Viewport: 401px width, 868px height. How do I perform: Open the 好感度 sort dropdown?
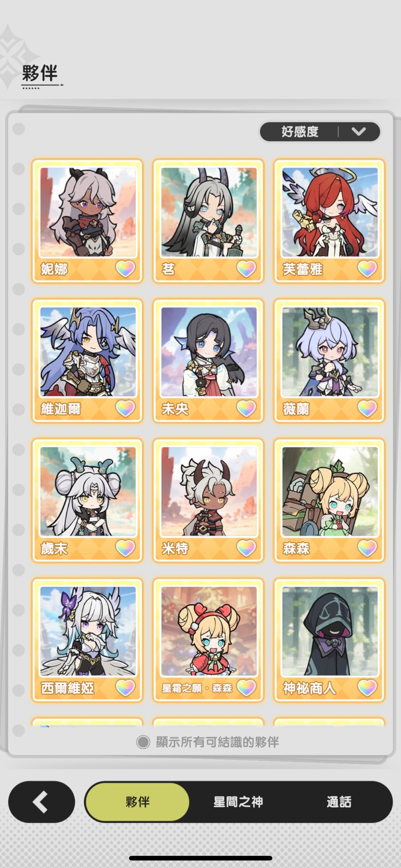320,132
